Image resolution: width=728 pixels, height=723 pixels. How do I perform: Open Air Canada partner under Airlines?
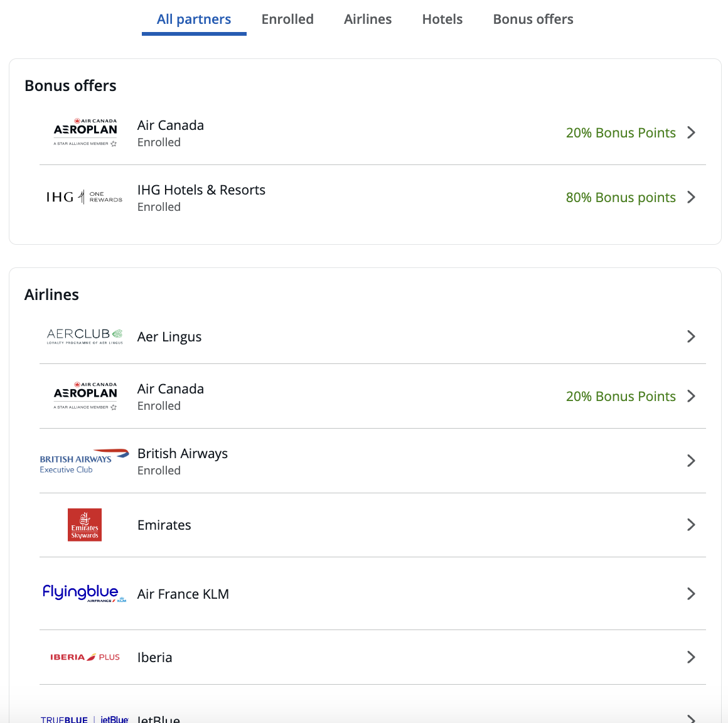(372, 396)
